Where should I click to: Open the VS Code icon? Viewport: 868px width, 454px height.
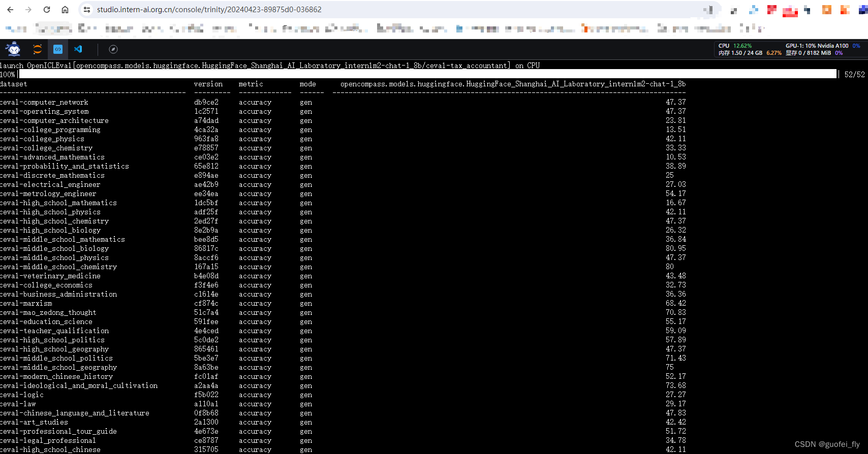[x=78, y=49]
